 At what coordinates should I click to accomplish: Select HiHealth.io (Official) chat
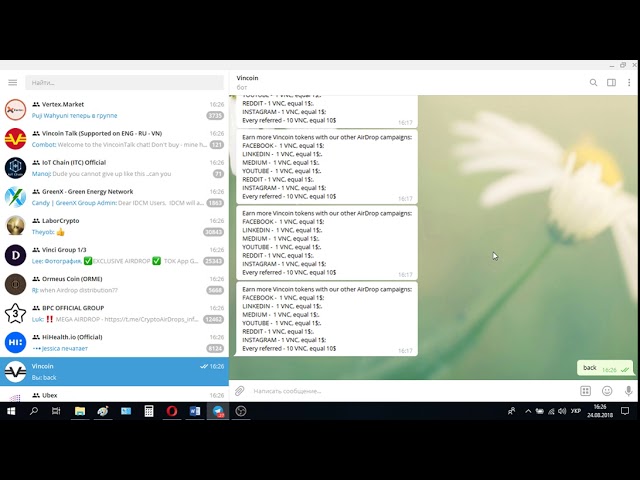[x=114, y=342]
